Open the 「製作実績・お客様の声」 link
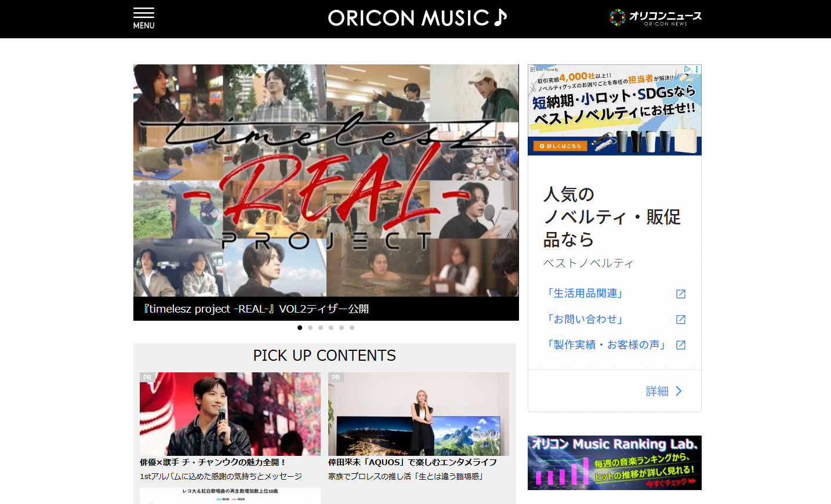This screenshot has height=504, width=831. pos(606,345)
